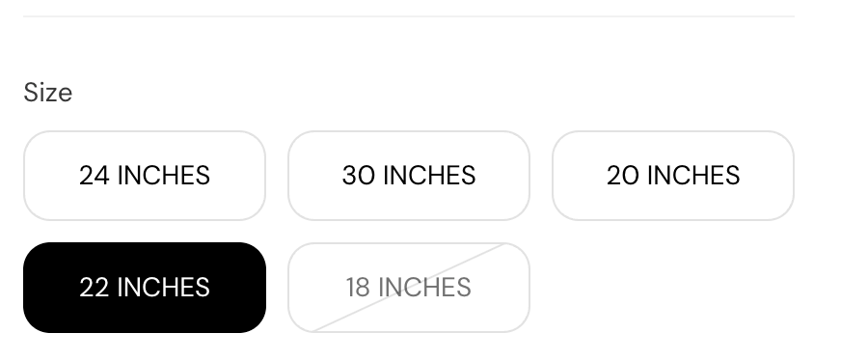The width and height of the screenshot is (868, 361).
Task: Click the highlighted 22 INCHES pill
Action: tap(145, 288)
